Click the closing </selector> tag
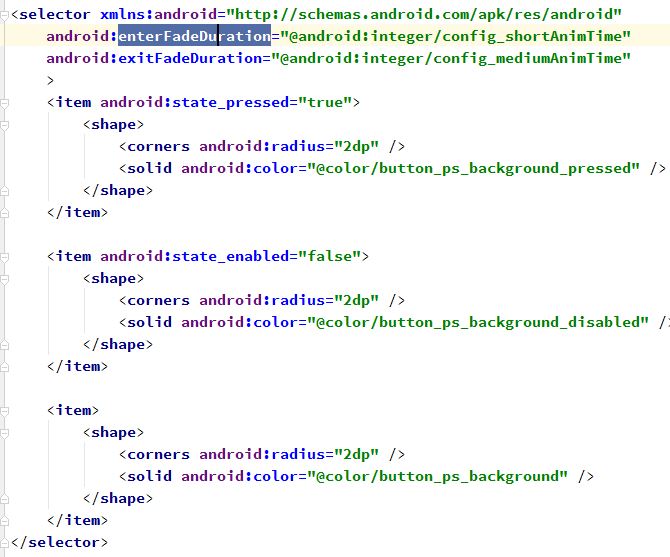This screenshot has height=557, width=670. click(x=59, y=542)
